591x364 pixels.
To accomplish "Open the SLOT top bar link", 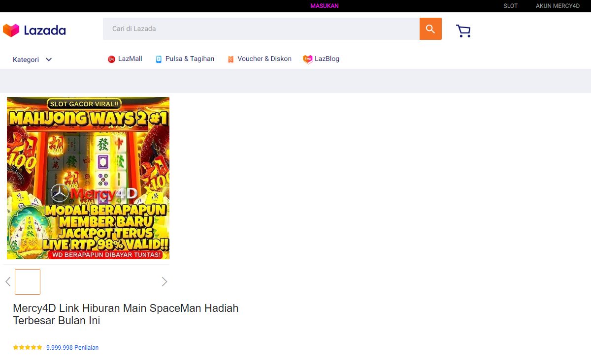I will click(x=510, y=6).
